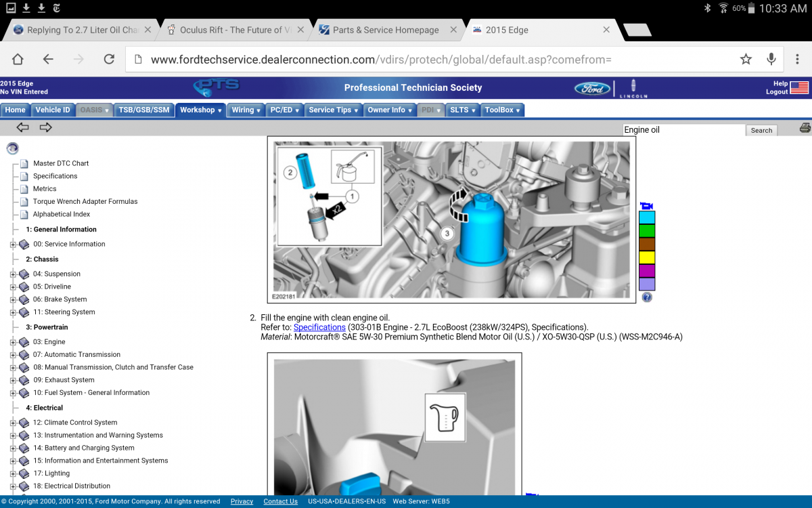812x508 pixels.
Task: Select the Vehicle ID menu tab
Action: tap(52, 110)
